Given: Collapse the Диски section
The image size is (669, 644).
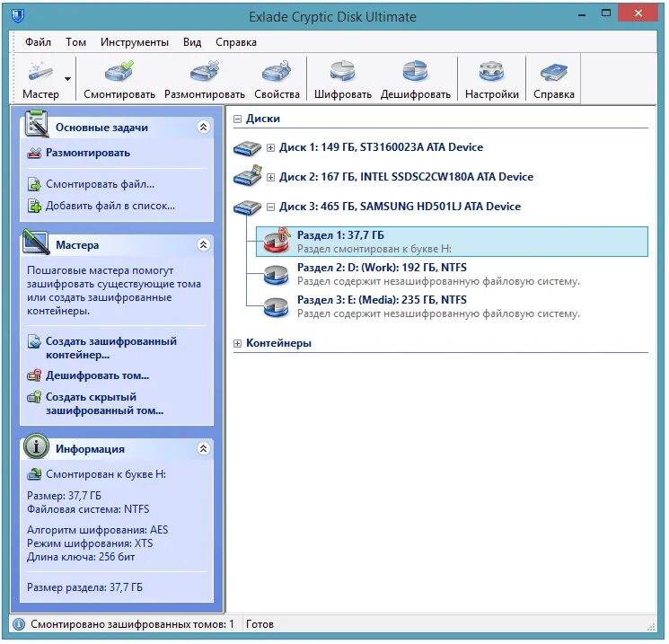Looking at the screenshot, I should tap(237, 119).
